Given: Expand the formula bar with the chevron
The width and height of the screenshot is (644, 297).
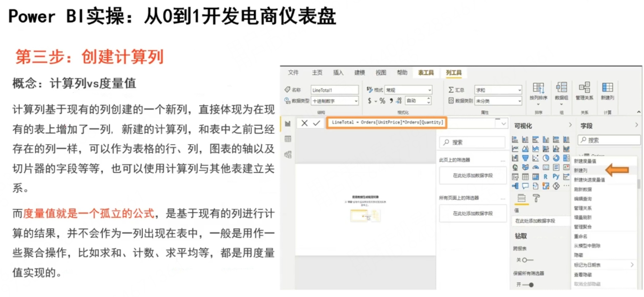Looking at the screenshot, I should pos(503,124).
